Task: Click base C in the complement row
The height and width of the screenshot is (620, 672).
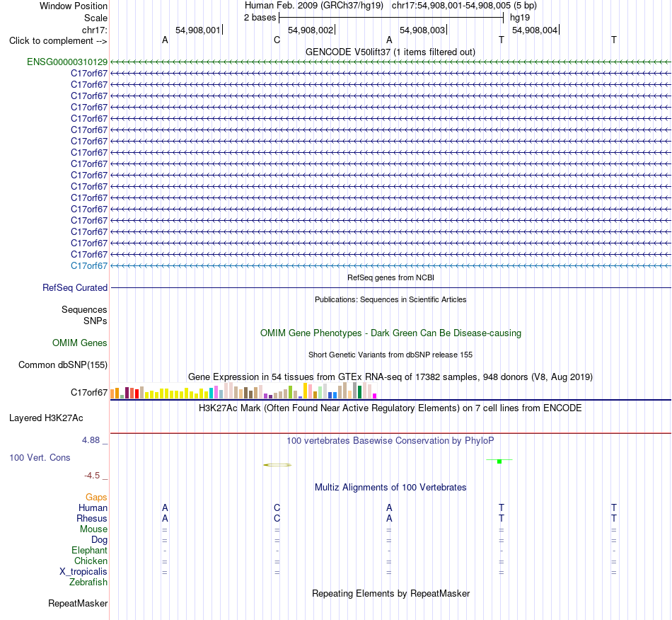Action: click(x=277, y=40)
